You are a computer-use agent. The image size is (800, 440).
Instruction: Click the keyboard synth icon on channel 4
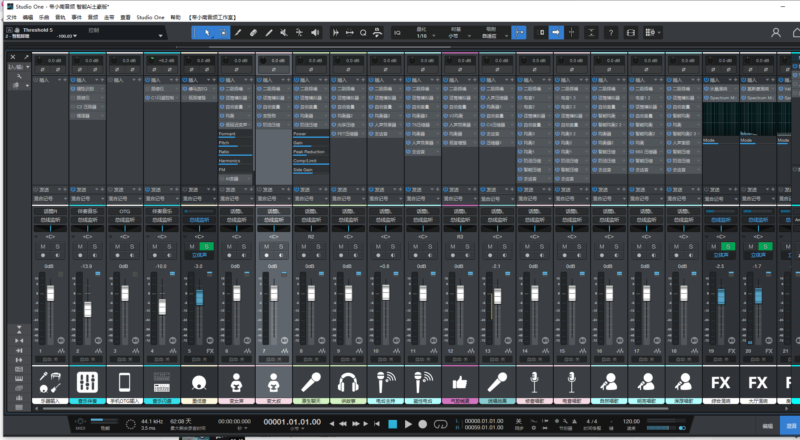pos(161,382)
